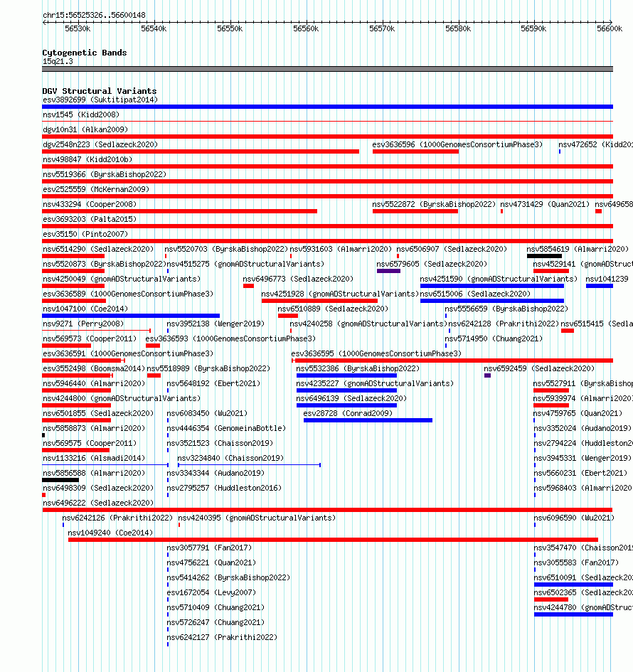Select nsv1047100 (Coe2014)
633x672 pixels.
tap(85, 309)
